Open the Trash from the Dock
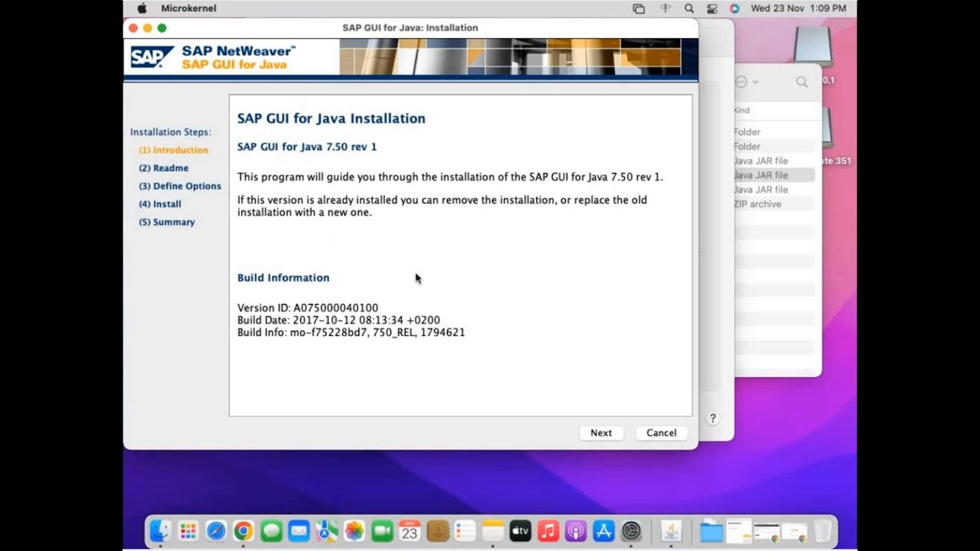Image resolution: width=980 pixels, height=551 pixels. click(822, 530)
